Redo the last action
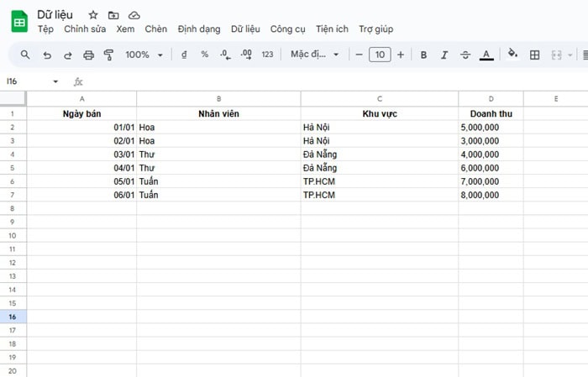 pyautogui.click(x=67, y=55)
